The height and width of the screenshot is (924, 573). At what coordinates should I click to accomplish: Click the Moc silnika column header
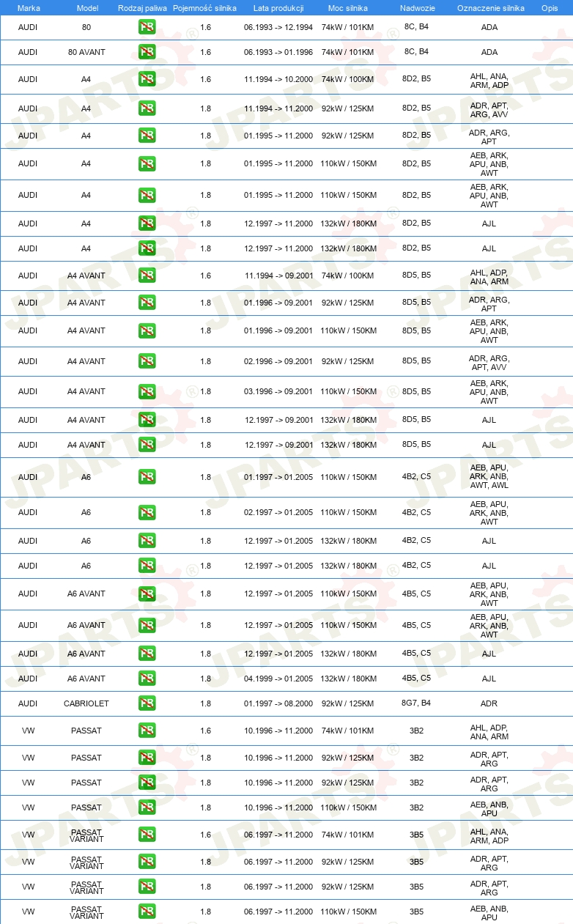tap(348, 7)
